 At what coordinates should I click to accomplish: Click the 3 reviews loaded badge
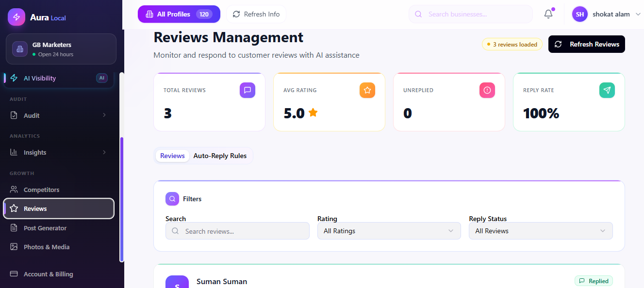(512, 44)
